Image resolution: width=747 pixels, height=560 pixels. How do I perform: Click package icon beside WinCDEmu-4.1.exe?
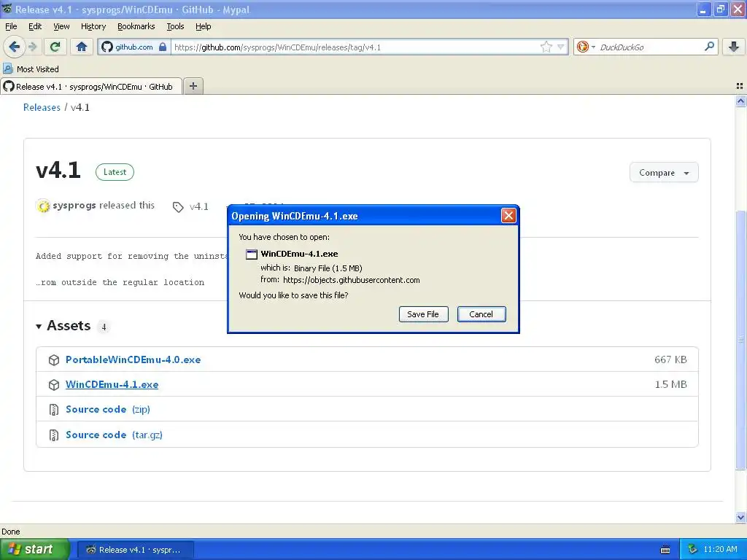[54, 385]
